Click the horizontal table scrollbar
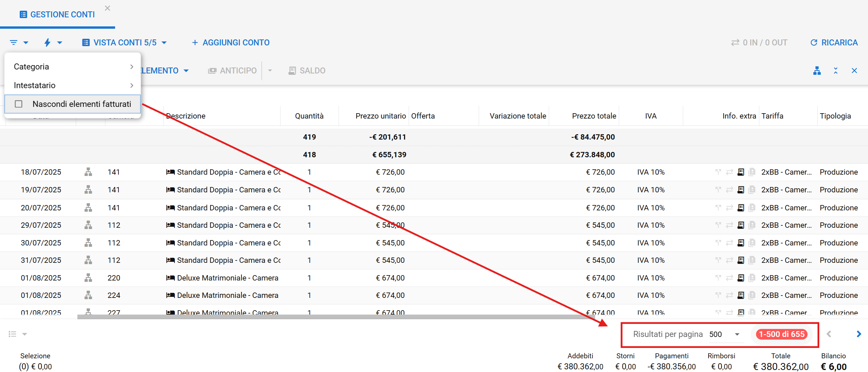This screenshot has width=868, height=372. (x=336, y=317)
